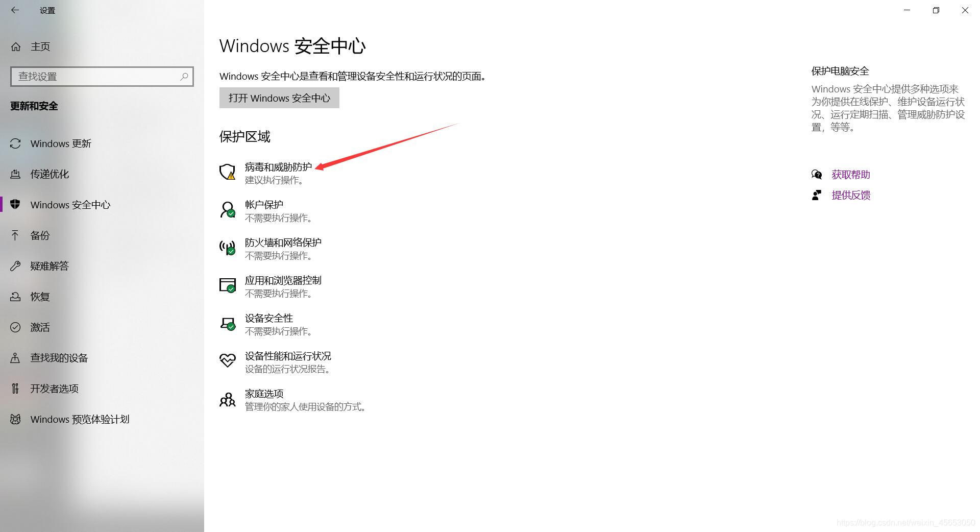
Task: Click the virus protection shield warning icon
Action: [x=228, y=172]
